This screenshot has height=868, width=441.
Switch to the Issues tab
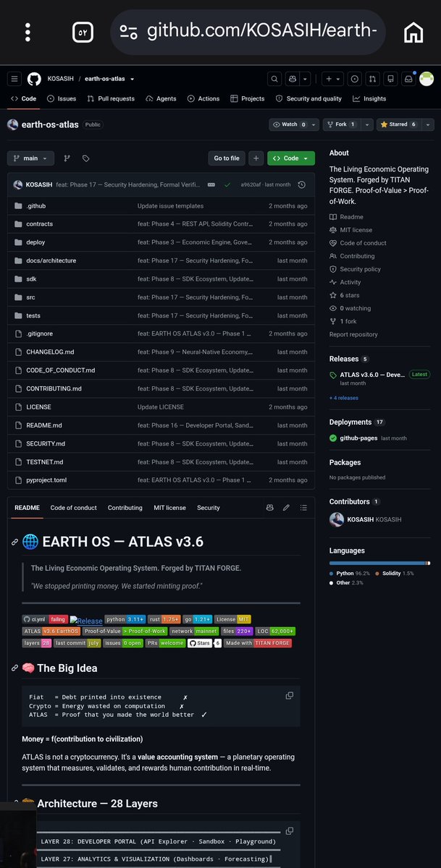(62, 98)
